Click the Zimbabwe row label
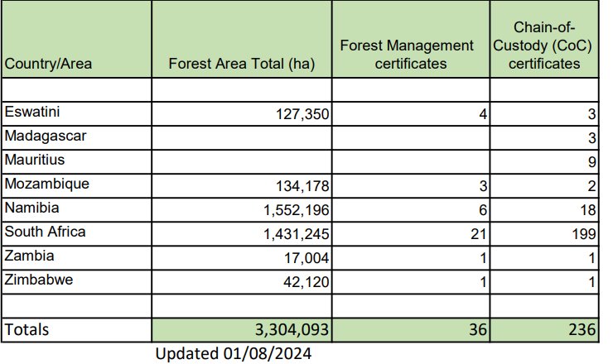The width and height of the screenshot is (613, 364). [39, 280]
